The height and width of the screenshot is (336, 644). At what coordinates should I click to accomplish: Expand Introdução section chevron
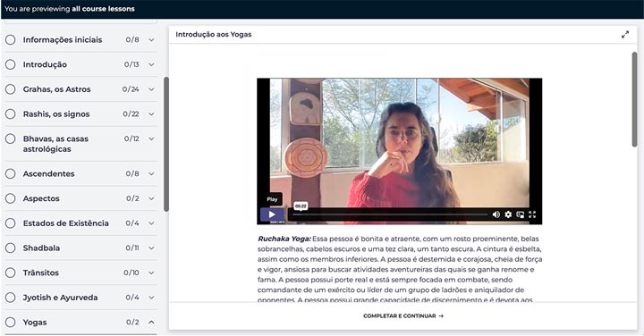click(151, 64)
